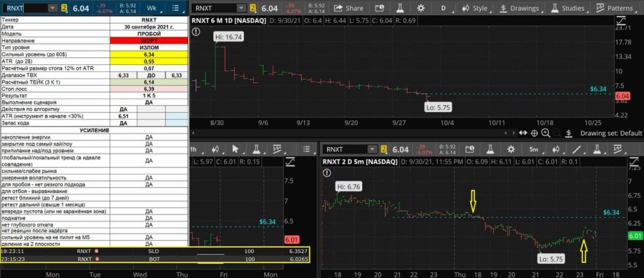Open the 5m aggregation period selector

coord(533,149)
